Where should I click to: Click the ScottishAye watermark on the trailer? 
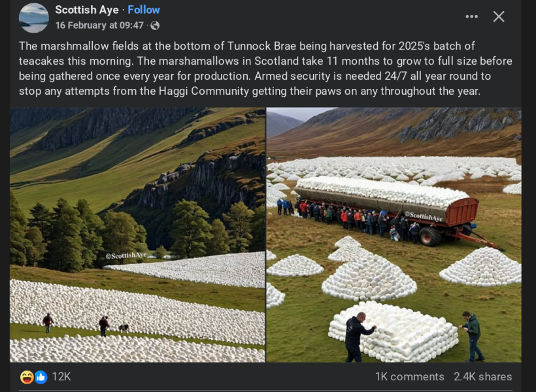coord(424,216)
